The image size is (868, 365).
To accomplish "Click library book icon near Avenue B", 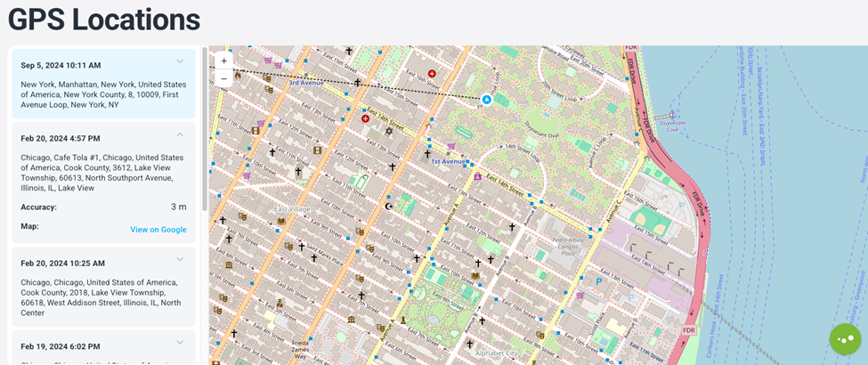I will pos(475,276).
